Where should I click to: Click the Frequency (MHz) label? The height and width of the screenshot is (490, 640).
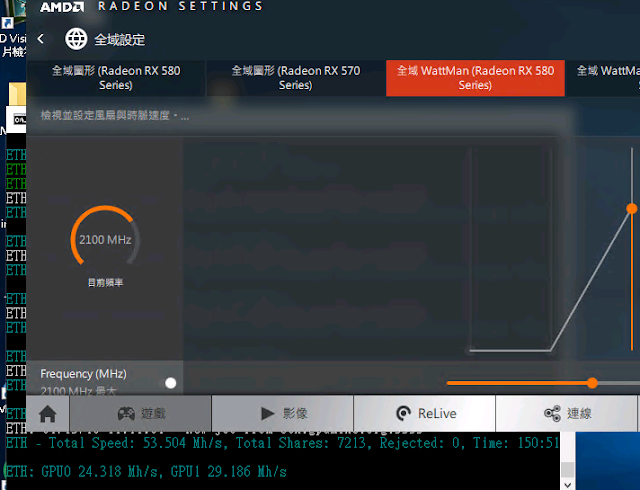(x=83, y=374)
